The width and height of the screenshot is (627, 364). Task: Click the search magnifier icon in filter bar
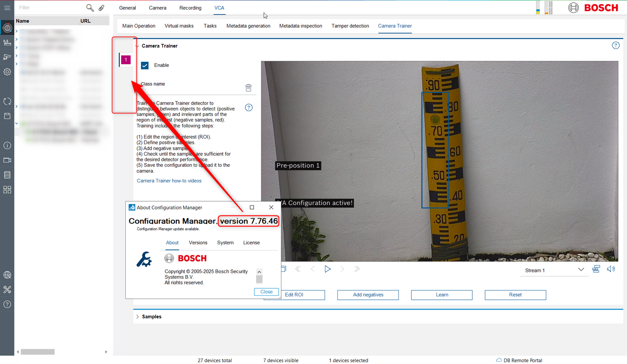tap(90, 8)
